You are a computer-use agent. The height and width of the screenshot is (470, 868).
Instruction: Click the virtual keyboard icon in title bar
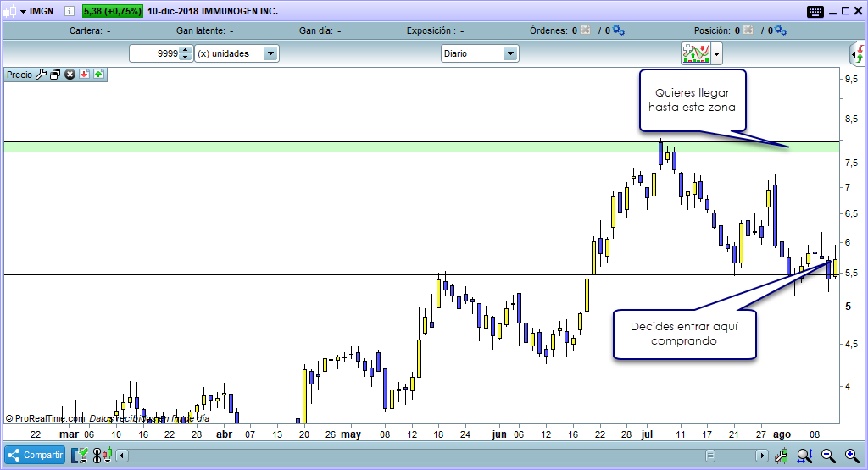[x=815, y=12]
